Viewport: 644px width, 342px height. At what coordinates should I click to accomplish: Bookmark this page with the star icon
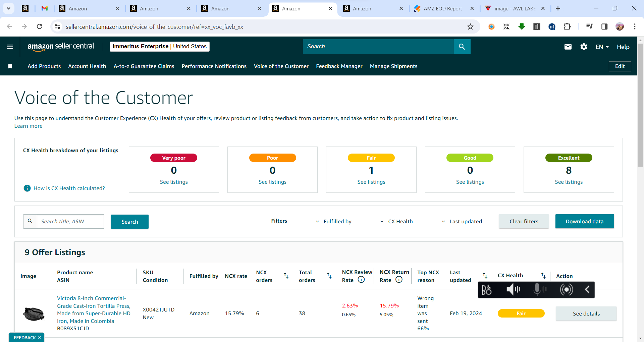tap(471, 27)
